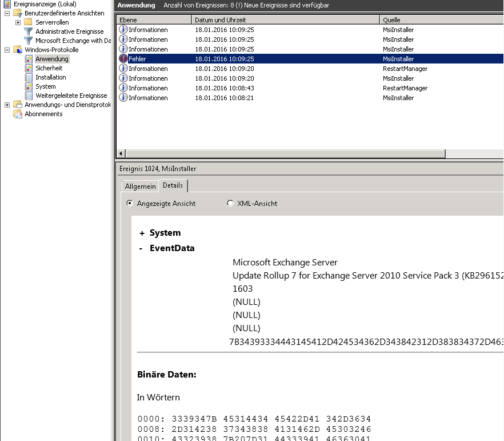Image resolution: width=504 pixels, height=441 pixels.
Task: Click the long 7B3439 hex string
Action: pyautogui.click(x=366, y=341)
